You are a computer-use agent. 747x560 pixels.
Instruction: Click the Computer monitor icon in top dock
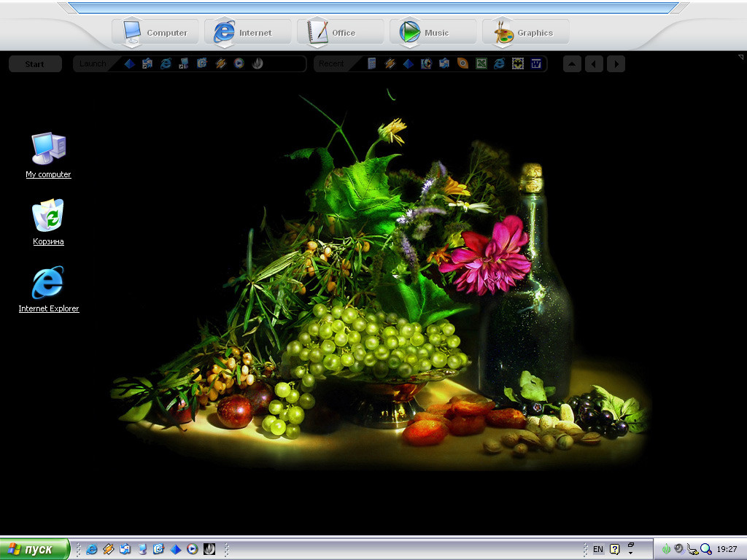[132, 32]
